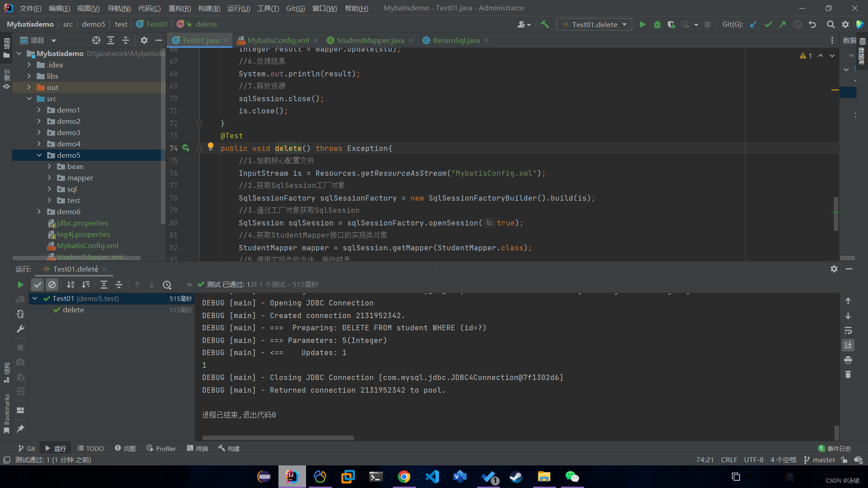Start debugging with the bug icon

[x=657, y=24]
